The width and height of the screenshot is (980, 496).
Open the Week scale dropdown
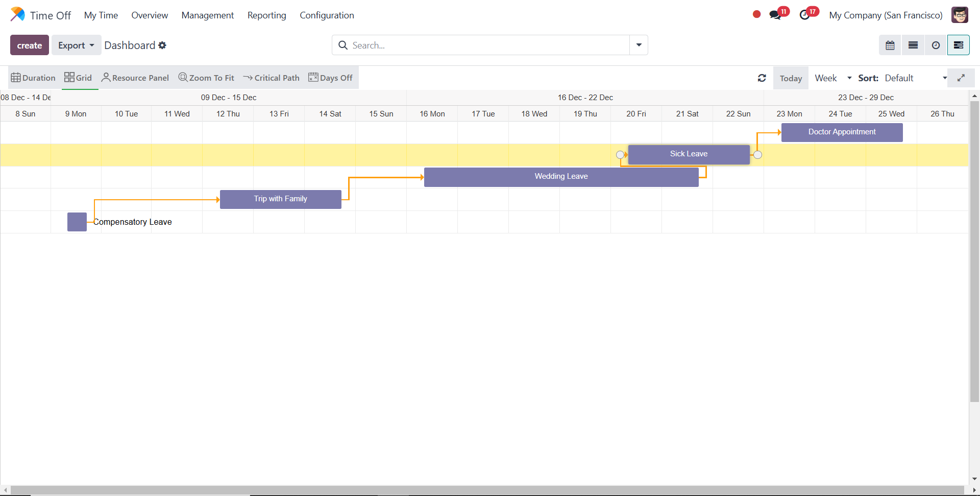pyautogui.click(x=833, y=78)
